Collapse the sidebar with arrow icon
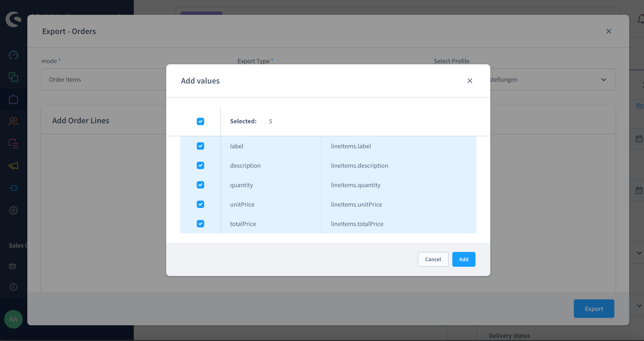Viewport: 644px width, 341px height. pos(13,287)
